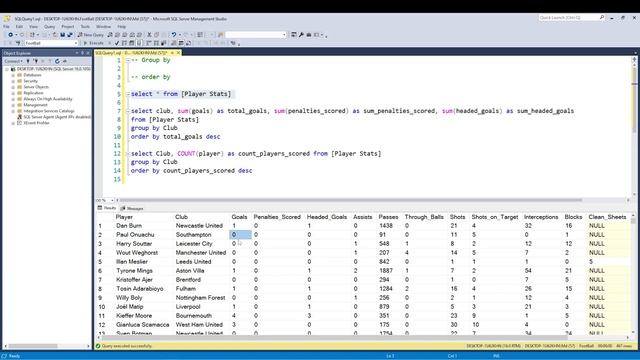640x360 pixels.
Task: Open the Connect dropdown in Object Explorer
Action: click(x=13, y=61)
